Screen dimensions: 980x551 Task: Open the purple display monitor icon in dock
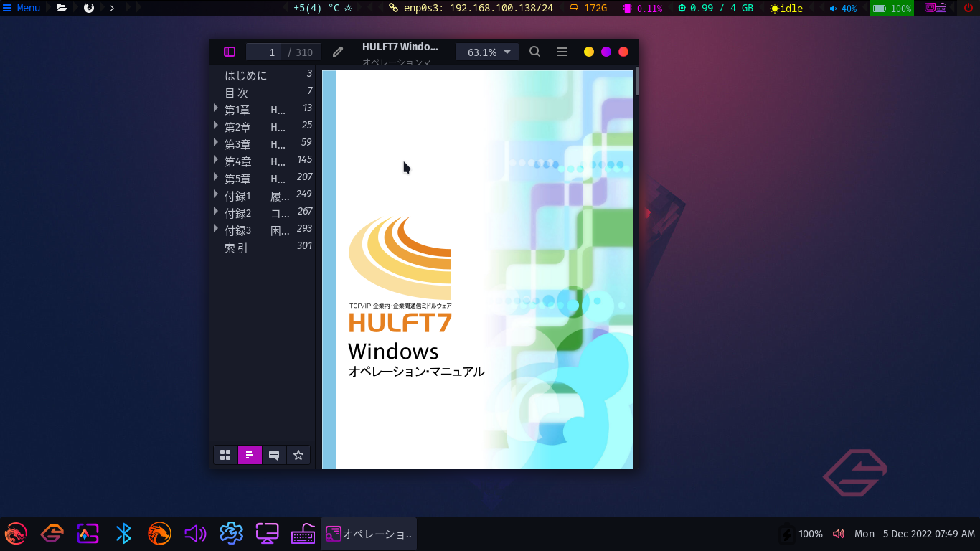pos(267,534)
